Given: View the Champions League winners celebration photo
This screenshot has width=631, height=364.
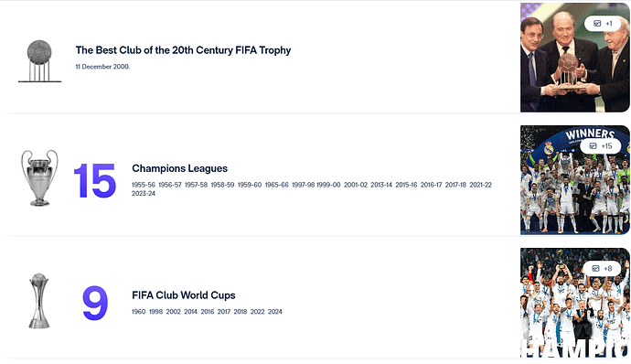Looking at the screenshot, I should [x=574, y=180].
